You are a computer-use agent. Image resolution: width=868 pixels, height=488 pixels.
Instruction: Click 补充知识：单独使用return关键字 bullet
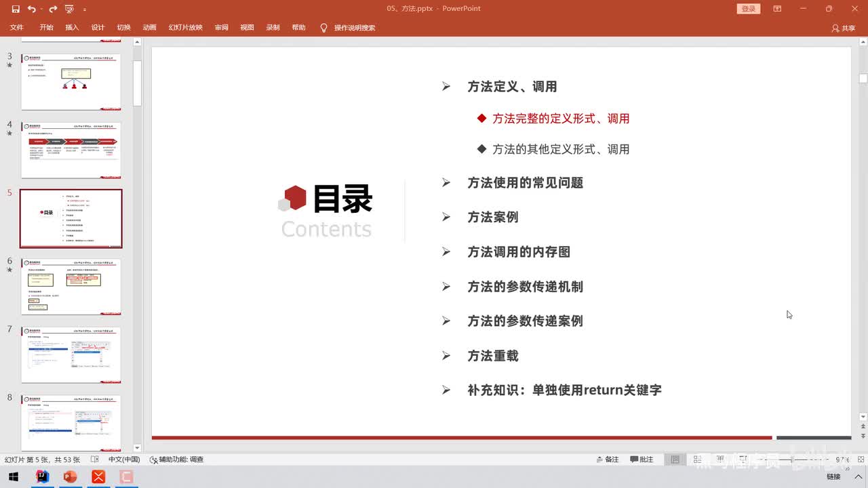(x=564, y=390)
